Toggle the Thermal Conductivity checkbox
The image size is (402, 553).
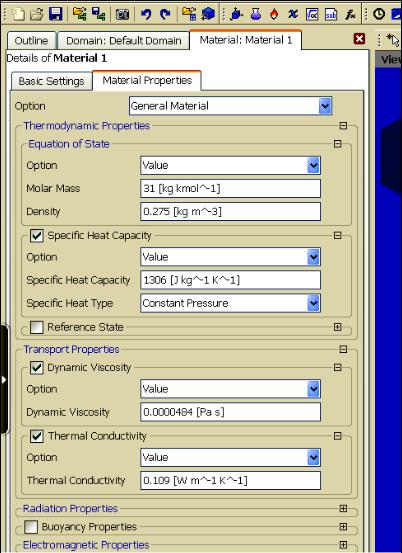[37, 436]
